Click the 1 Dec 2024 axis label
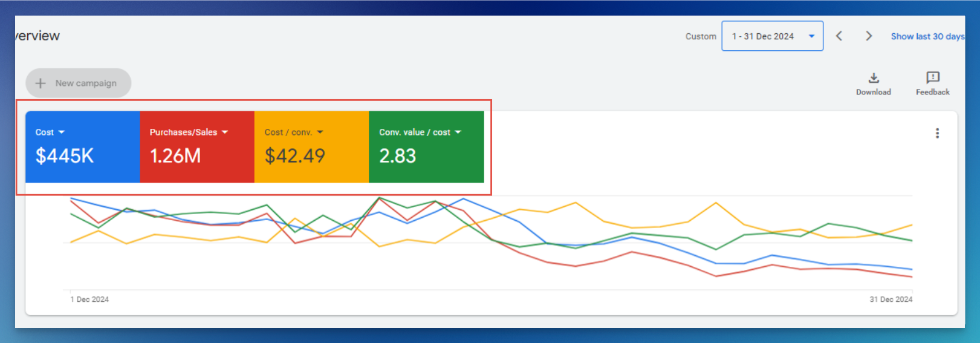Screen dimensions: 980x343 click(x=89, y=299)
